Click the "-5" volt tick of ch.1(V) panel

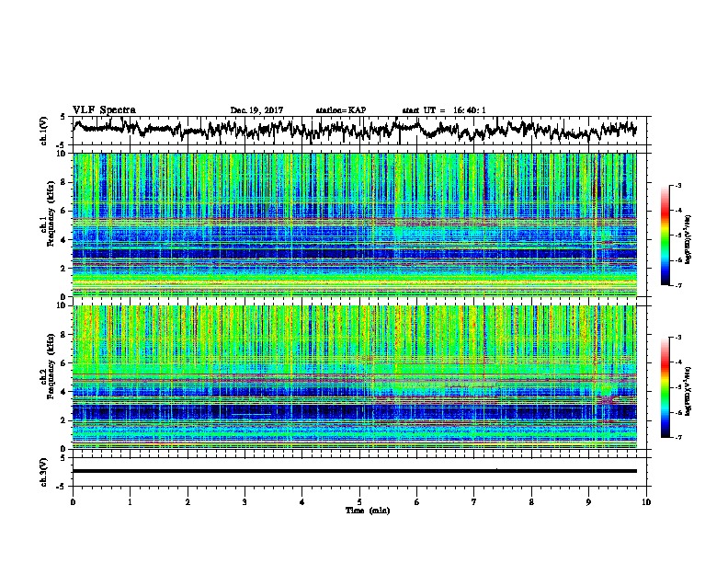(x=62, y=145)
